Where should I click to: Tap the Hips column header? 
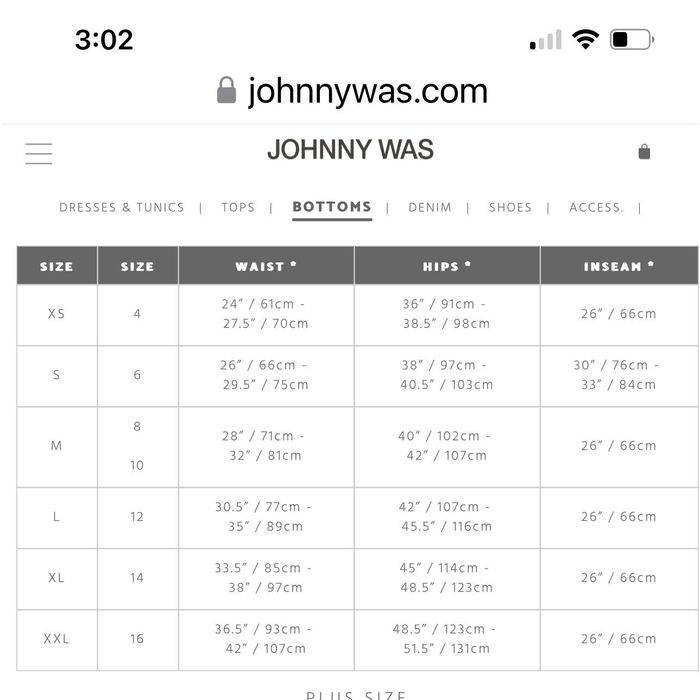tap(447, 266)
